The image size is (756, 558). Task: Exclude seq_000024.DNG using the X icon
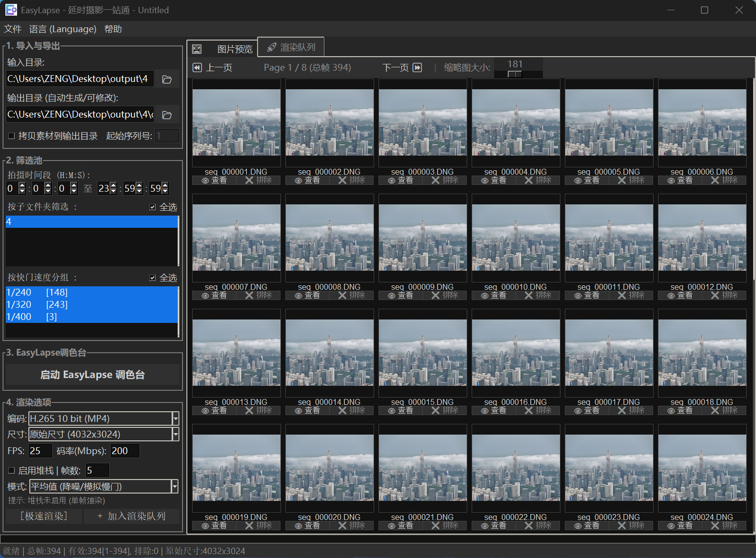[716, 525]
